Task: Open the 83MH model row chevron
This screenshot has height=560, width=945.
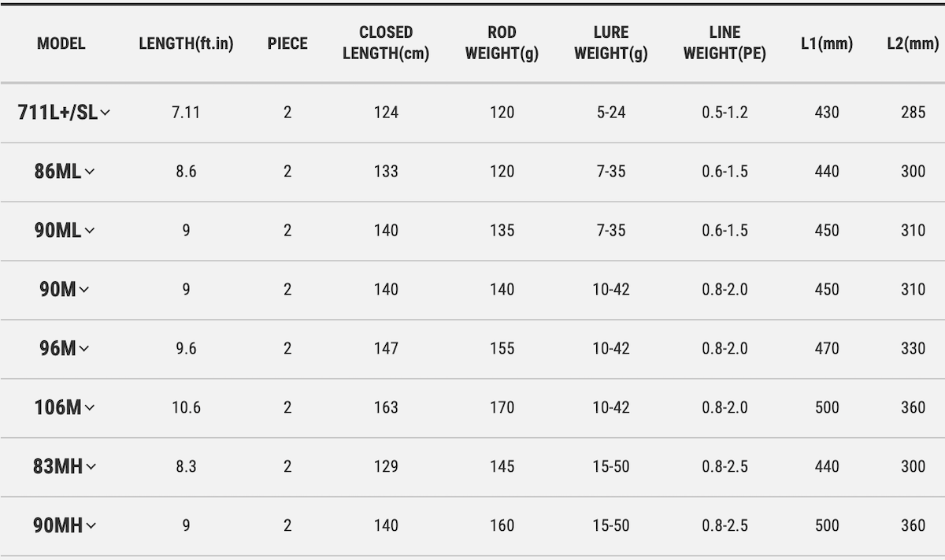Action: (x=91, y=467)
